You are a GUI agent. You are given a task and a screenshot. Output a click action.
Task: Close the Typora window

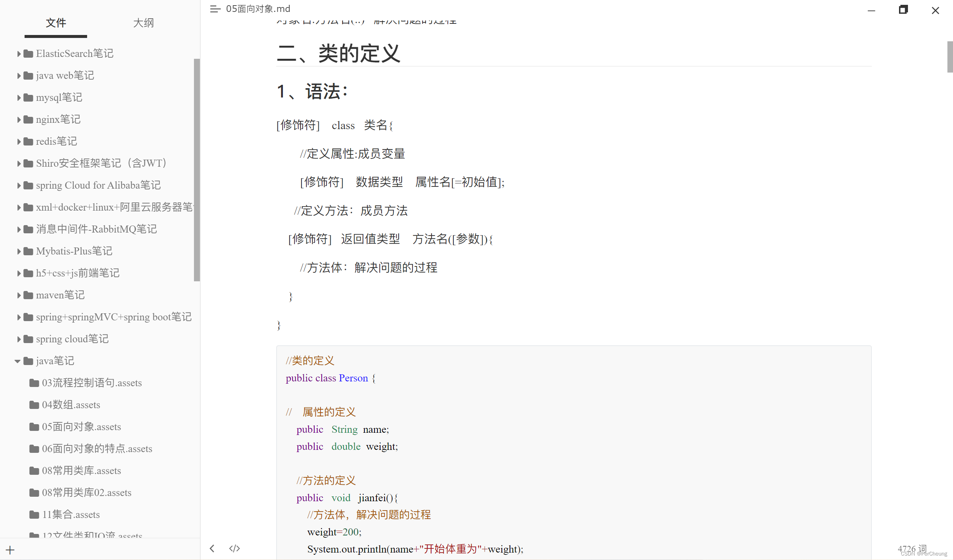click(x=935, y=10)
